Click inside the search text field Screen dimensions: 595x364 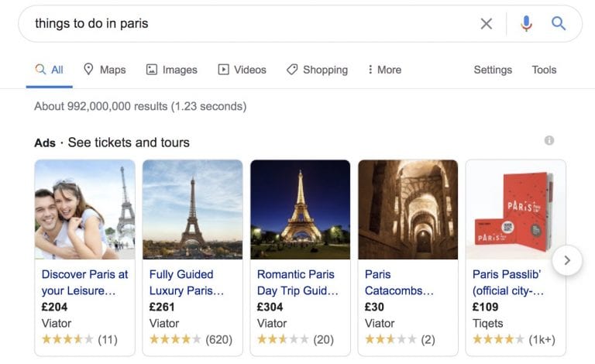click(x=250, y=24)
